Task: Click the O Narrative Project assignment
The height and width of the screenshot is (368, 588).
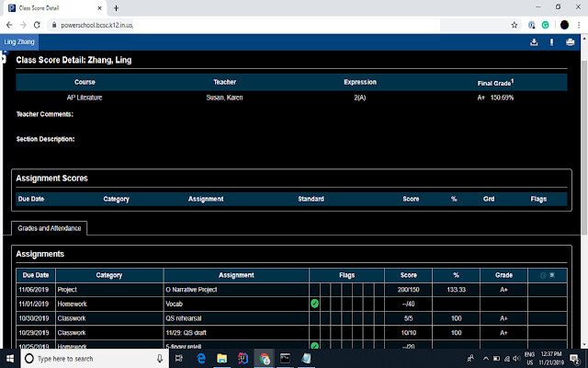Action: [x=191, y=290]
